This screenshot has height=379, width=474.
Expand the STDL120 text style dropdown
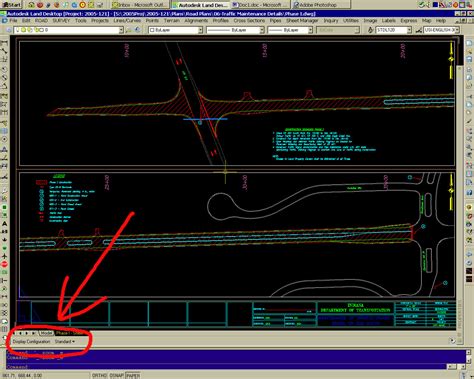(409, 30)
